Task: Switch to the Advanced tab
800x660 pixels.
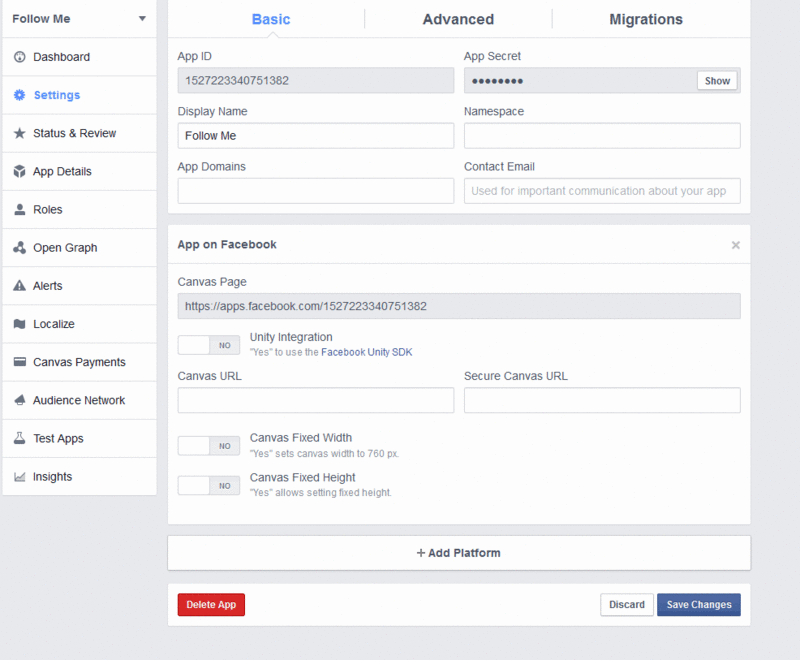Action: 458,19
